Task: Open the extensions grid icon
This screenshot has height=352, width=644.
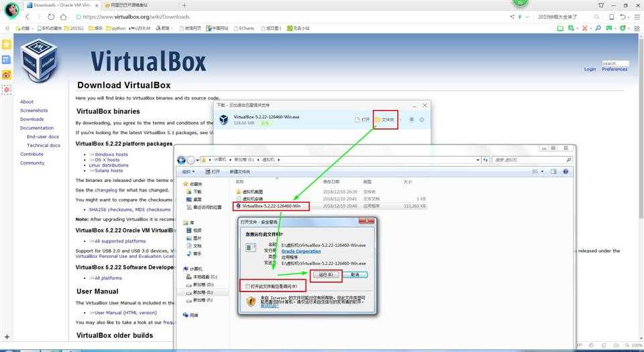Action: (x=637, y=28)
